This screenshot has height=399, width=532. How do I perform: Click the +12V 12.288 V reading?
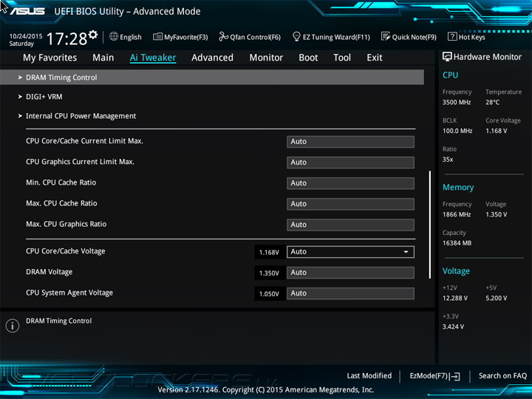pyautogui.click(x=455, y=298)
